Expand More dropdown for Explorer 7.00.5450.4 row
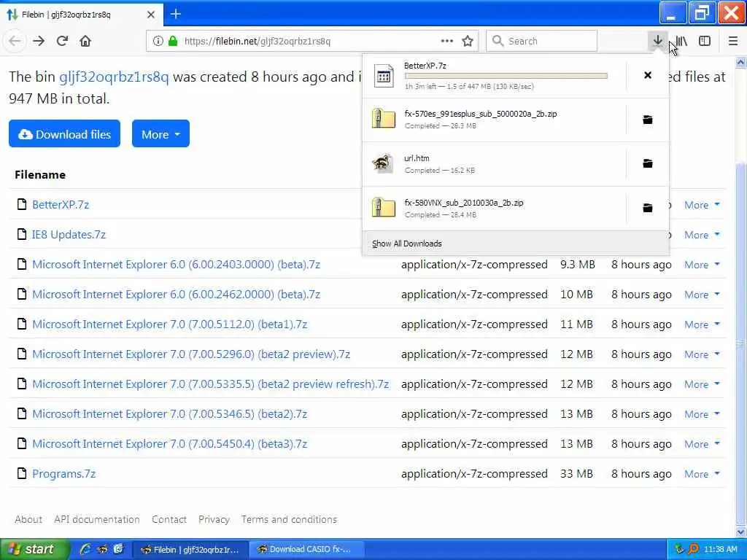The image size is (747, 560). (702, 444)
